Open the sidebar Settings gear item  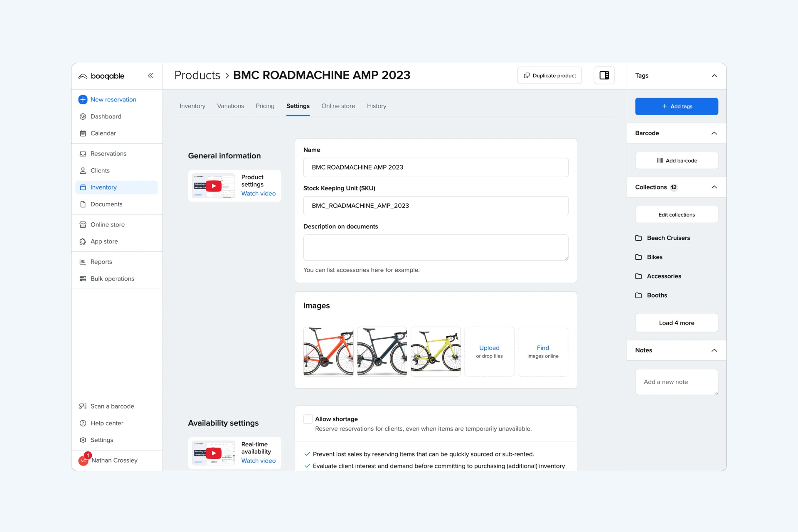point(101,440)
